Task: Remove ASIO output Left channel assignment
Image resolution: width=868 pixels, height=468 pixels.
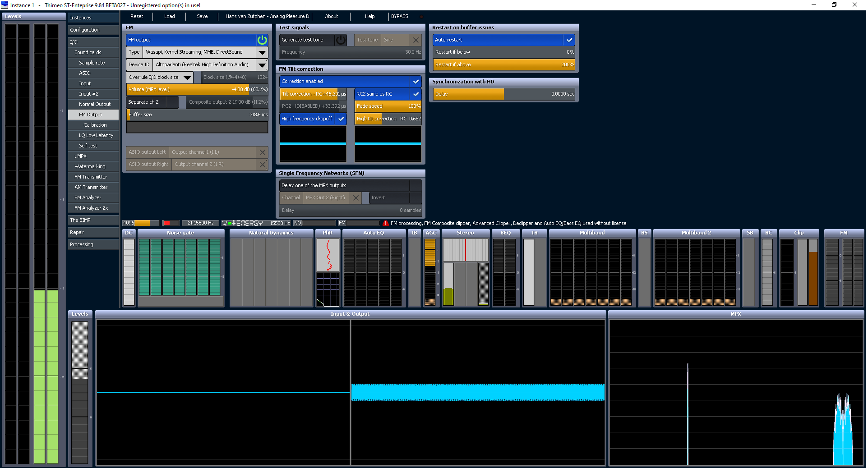Action: coord(262,152)
